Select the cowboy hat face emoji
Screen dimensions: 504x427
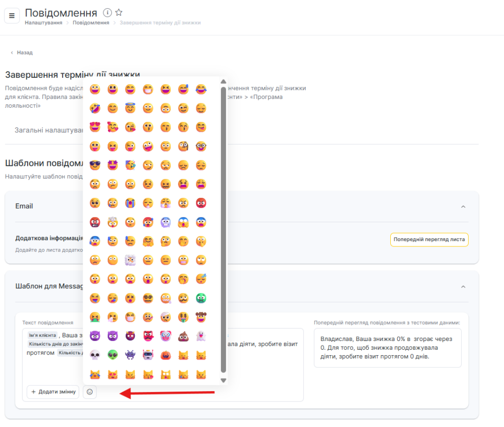pyautogui.click(x=201, y=317)
